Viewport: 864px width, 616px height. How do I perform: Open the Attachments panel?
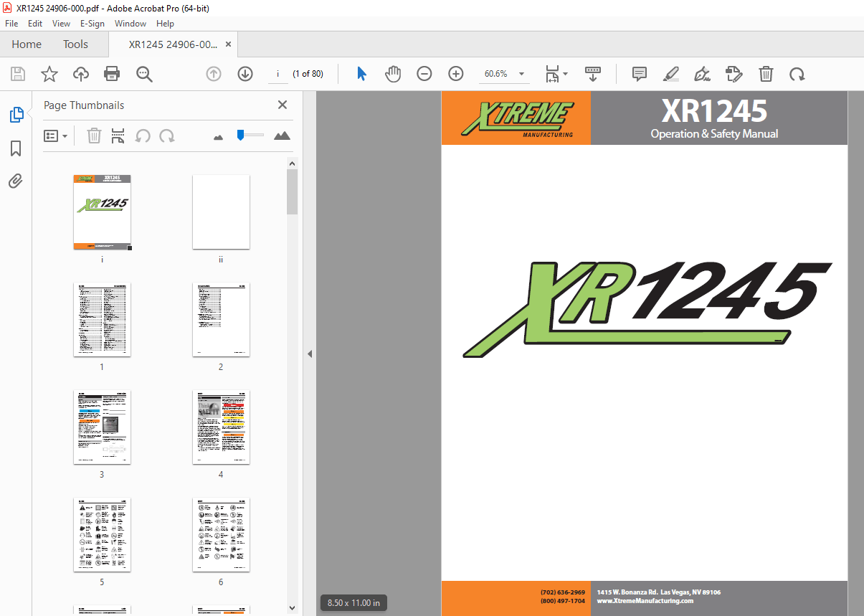click(x=16, y=181)
